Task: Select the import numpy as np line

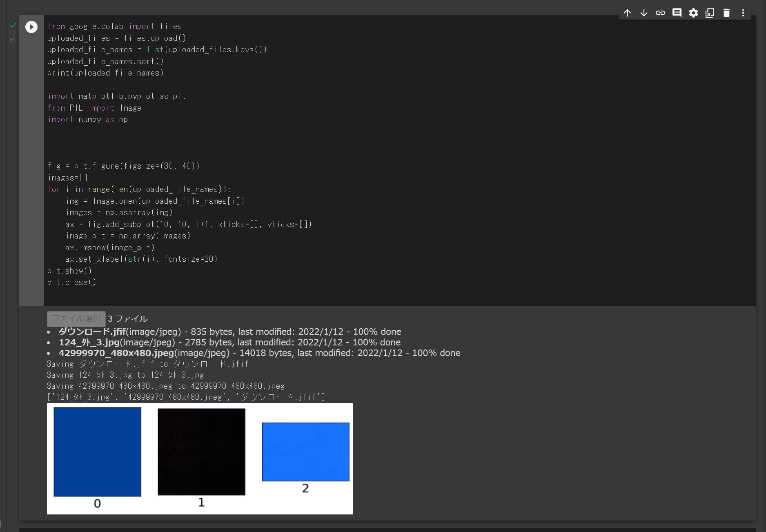Action: tap(88, 119)
